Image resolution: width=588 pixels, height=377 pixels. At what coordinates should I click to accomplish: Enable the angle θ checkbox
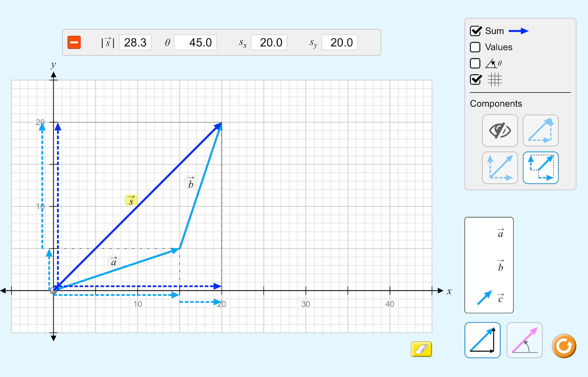point(475,63)
